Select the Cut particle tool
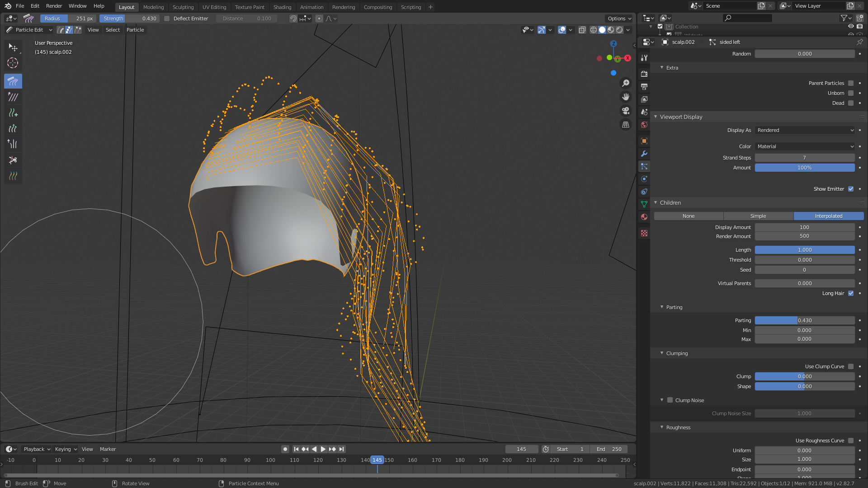868x488 pixels. pyautogui.click(x=13, y=160)
